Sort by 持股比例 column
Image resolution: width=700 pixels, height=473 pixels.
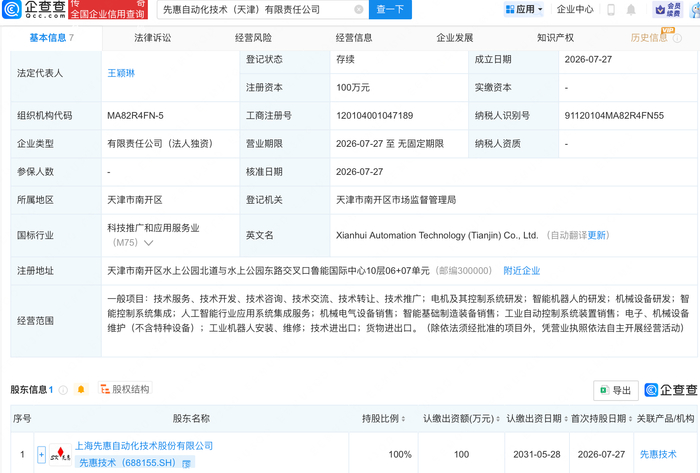[403, 419]
